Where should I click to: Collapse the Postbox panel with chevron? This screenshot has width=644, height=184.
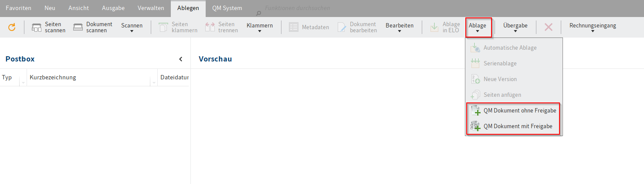point(181,59)
